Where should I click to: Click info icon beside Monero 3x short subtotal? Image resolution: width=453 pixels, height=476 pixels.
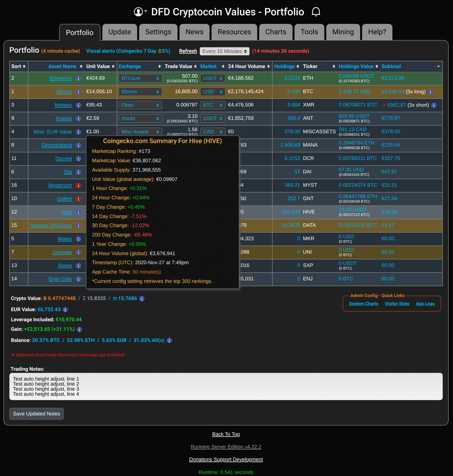pyautogui.click(x=434, y=105)
